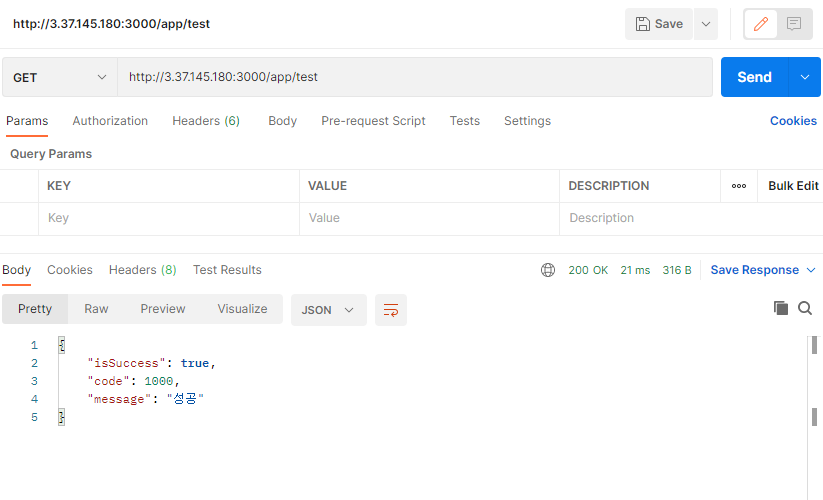
Task: Select the Pretty view
Action: click(35, 309)
